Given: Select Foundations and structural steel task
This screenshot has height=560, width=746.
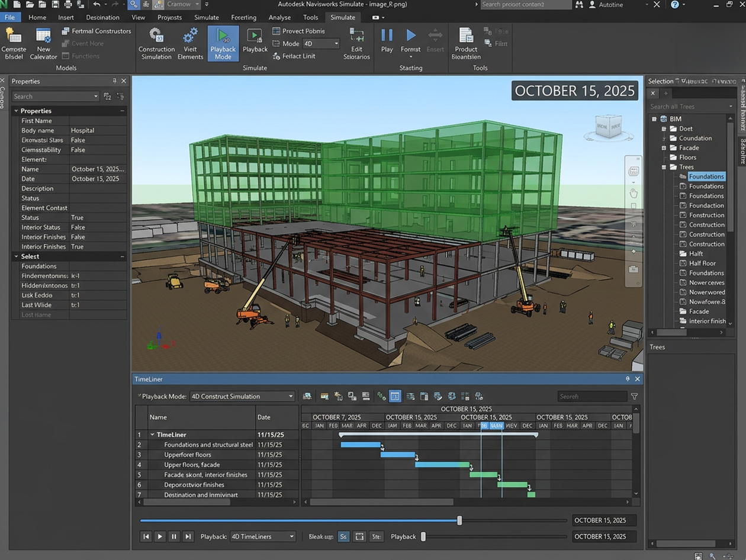Looking at the screenshot, I should (208, 445).
